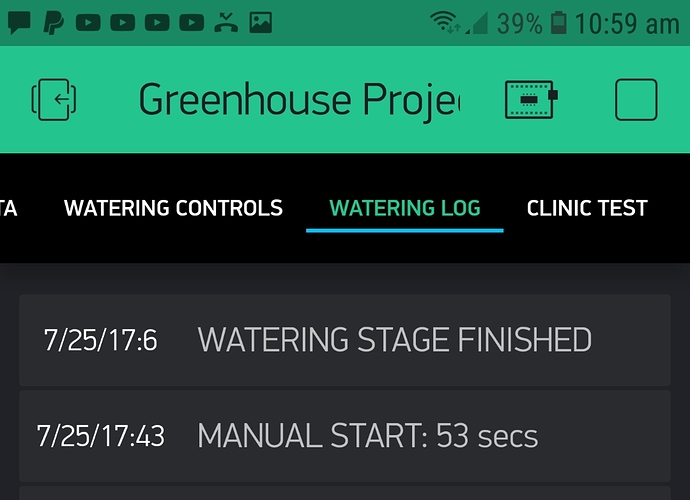
Task: Tap the back/exit project icon
Action: (54, 99)
